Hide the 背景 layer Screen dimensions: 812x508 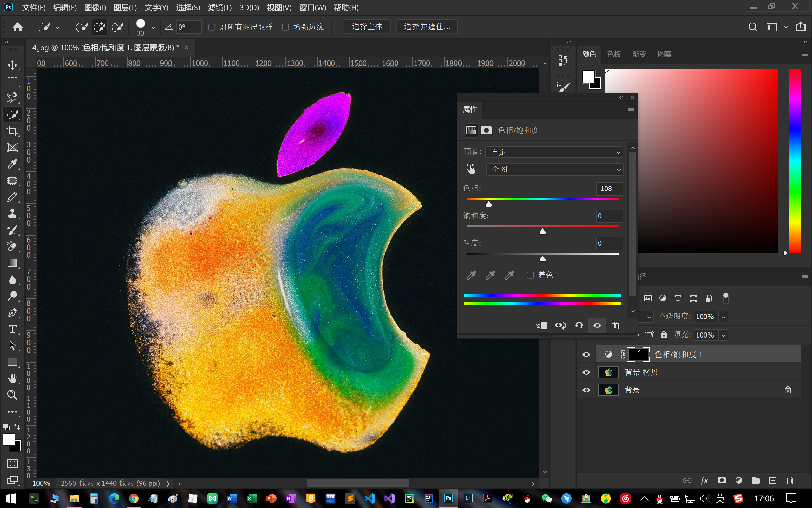pyautogui.click(x=586, y=390)
